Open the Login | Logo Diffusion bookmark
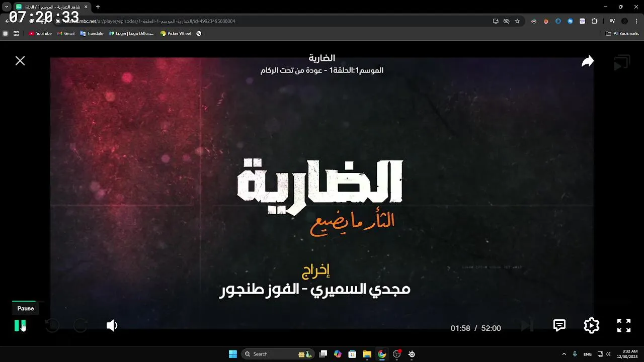The height and width of the screenshot is (362, 644). coord(131,34)
